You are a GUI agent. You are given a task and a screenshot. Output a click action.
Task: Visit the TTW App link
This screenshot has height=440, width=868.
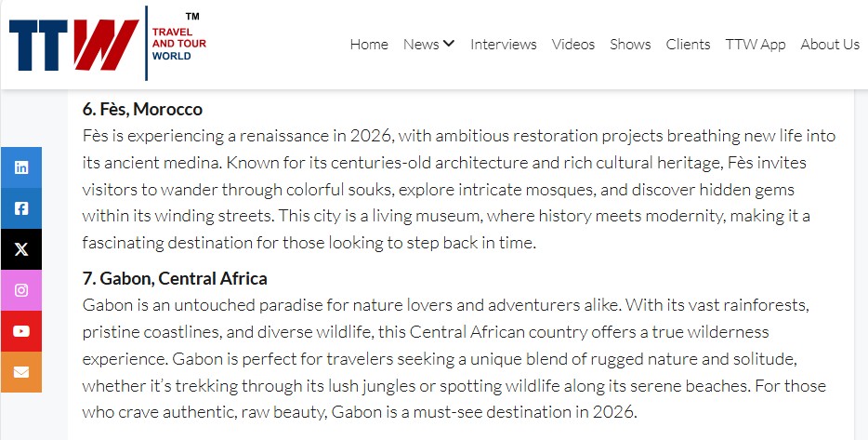coord(755,44)
